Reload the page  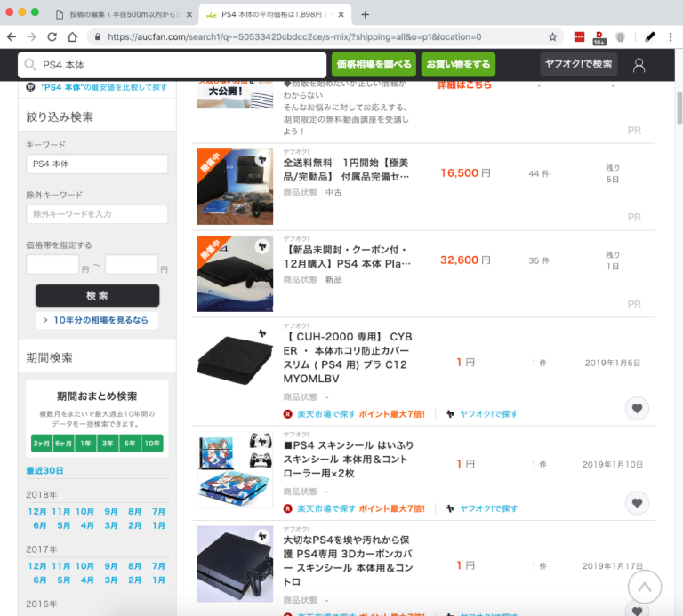tap(52, 36)
